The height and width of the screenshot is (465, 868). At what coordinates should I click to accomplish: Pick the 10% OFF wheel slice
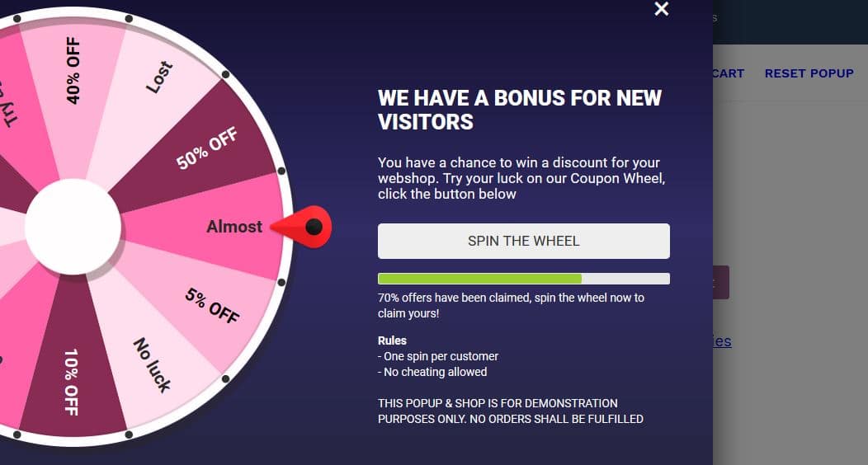[72, 382]
